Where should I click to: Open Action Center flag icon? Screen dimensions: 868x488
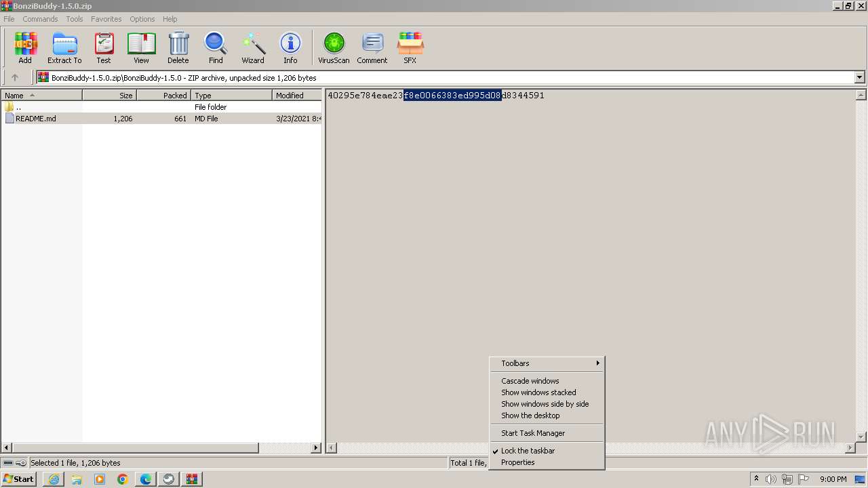click(x=804, y=479)
